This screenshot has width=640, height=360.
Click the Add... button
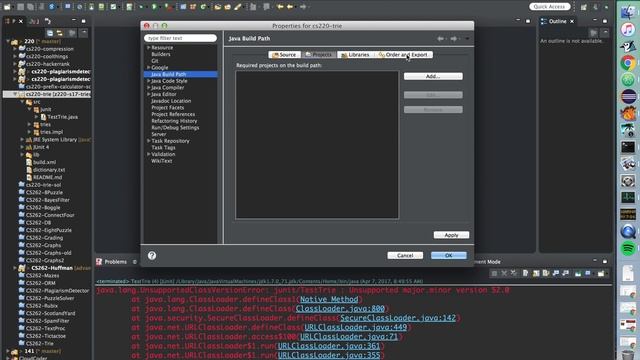point(433,76)
